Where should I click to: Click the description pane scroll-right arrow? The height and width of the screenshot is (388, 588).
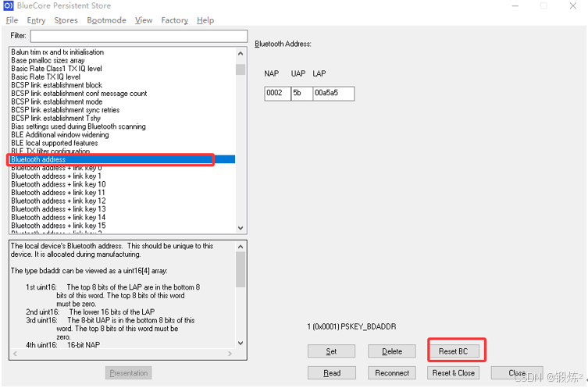coord(230,354)
